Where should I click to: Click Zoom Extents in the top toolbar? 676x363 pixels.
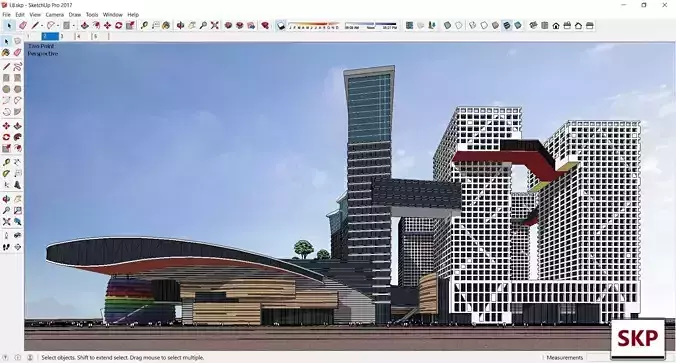214,25
